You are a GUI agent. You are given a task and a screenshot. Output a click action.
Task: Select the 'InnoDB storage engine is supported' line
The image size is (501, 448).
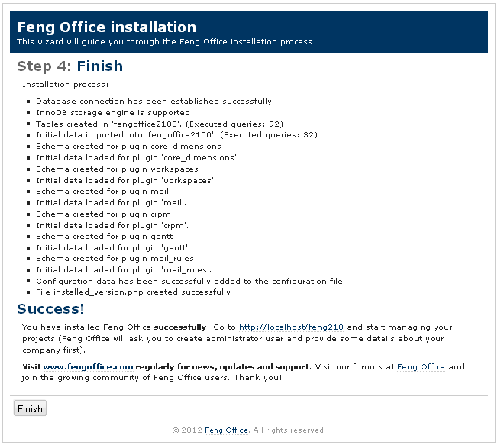click(x=112, y=113)
